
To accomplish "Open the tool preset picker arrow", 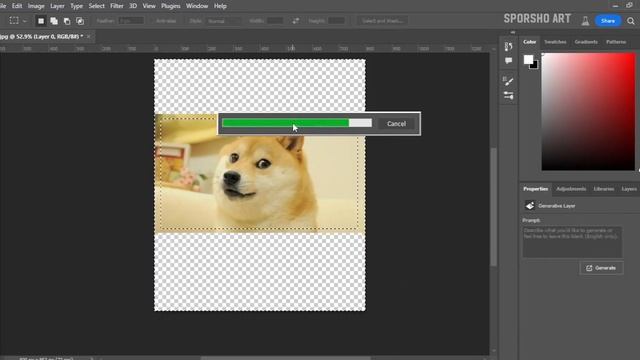I will 25,21.
